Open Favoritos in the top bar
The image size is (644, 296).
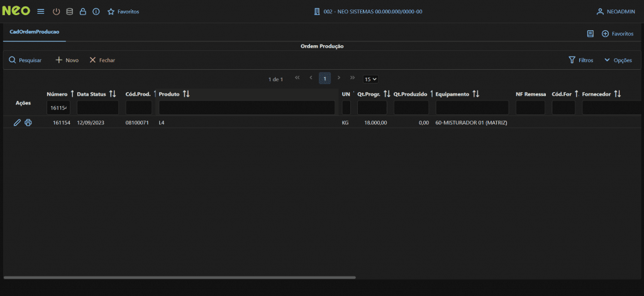tap(123, 11)
